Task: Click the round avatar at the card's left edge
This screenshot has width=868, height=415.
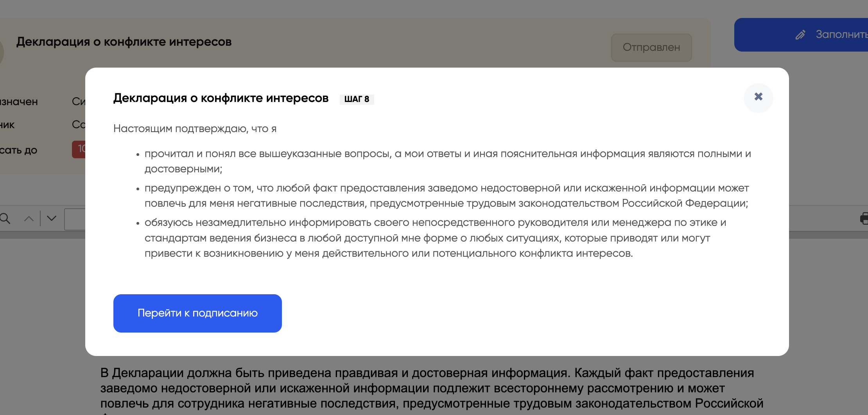Action: (x=1, y=52)
